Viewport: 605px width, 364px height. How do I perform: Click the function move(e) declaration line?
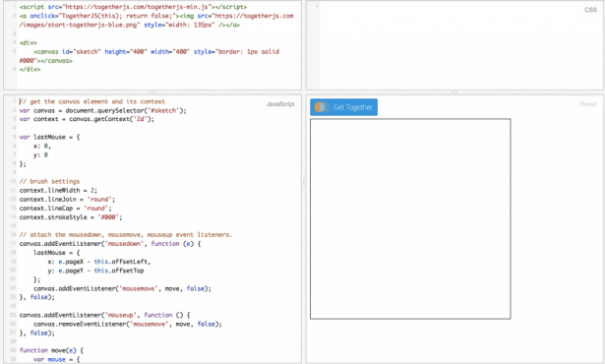pos(51,350)
